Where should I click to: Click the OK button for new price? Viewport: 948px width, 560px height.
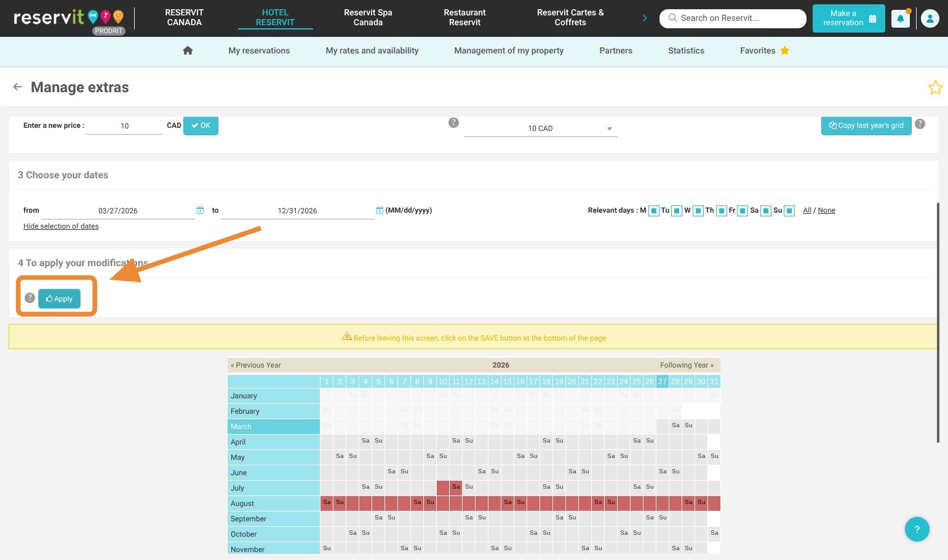[x=201, y=125]
